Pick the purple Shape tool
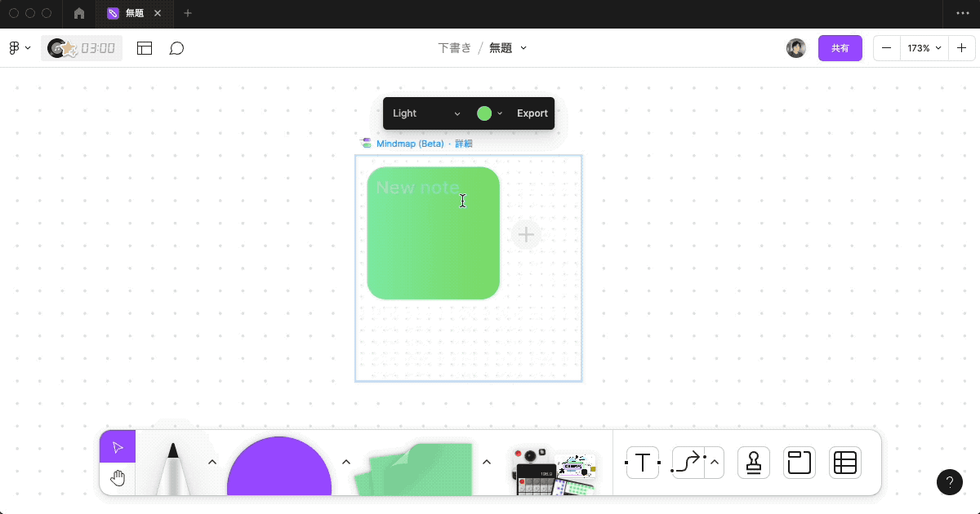This screenshot has width=980, height=514. [278, 469]
